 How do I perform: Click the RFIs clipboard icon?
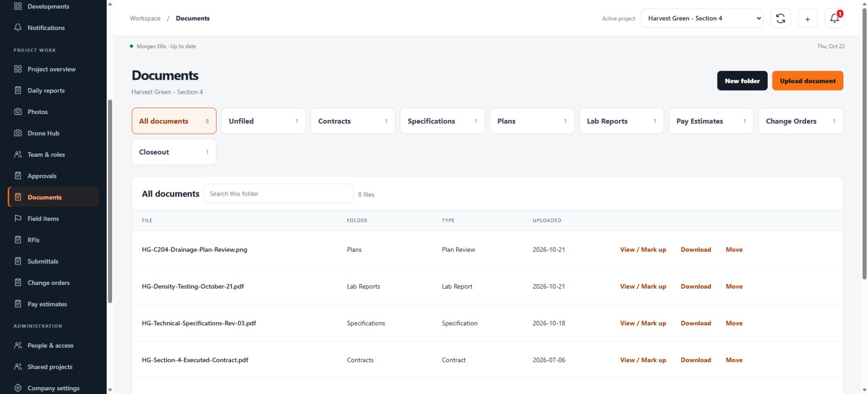(x=18, y=240)
